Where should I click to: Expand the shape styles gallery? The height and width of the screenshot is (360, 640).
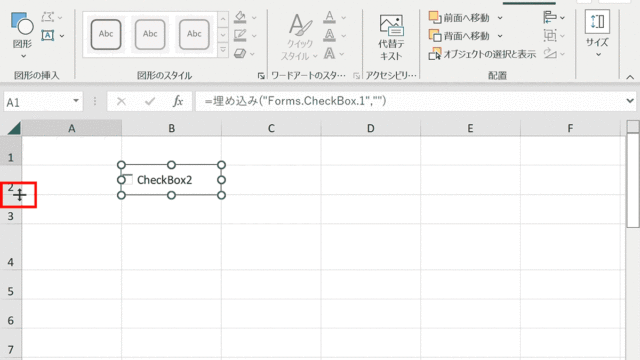click(223, 50)
